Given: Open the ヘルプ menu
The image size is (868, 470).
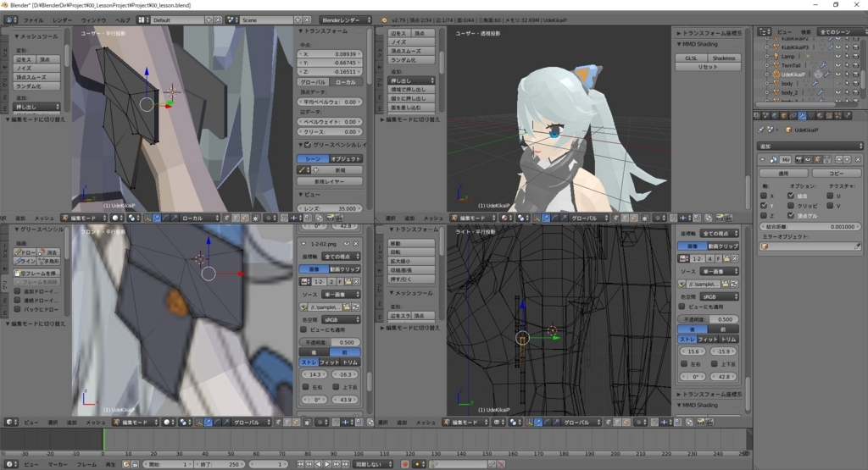Looking at the screenshot, I should pos(123,20).
